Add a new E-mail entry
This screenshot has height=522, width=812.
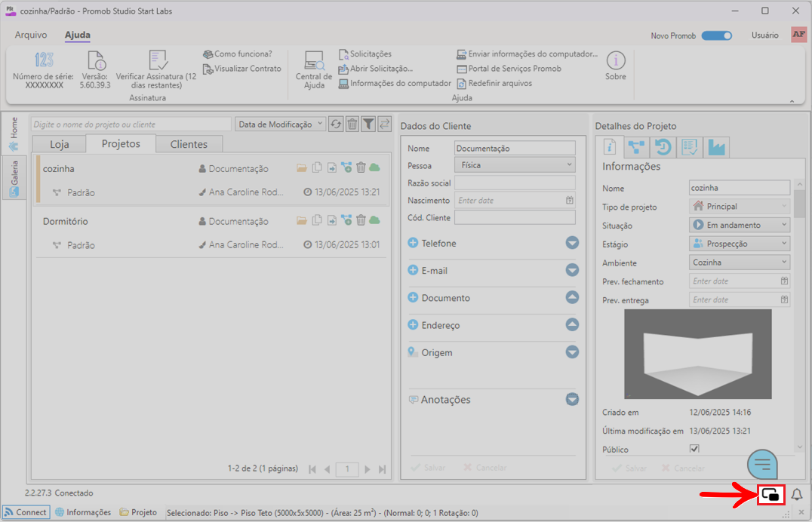(x=413, y=270)
